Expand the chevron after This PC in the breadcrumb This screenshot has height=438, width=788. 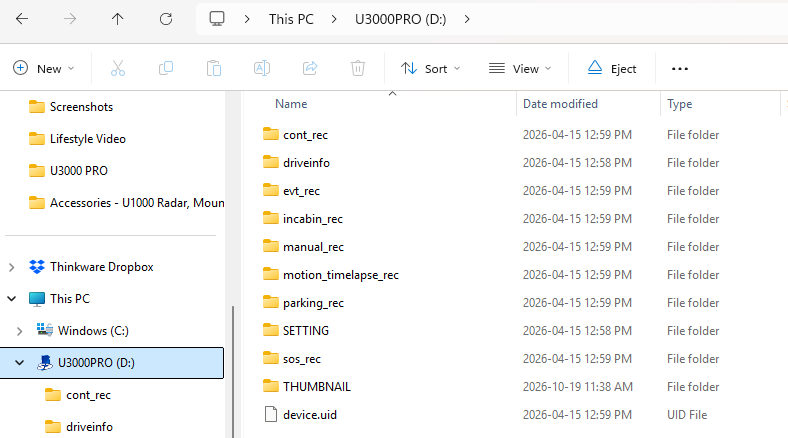click(x=334, y=19)
